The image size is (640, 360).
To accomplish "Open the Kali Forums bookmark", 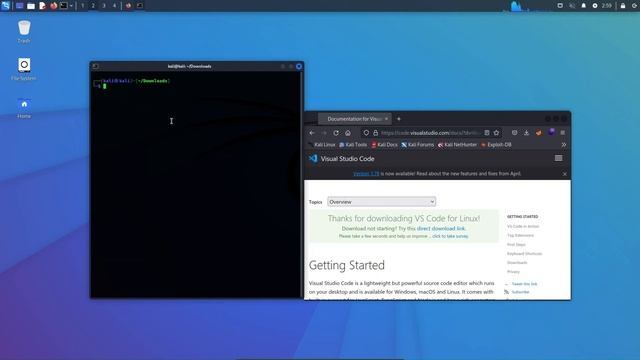I will [x=418, y=144].
